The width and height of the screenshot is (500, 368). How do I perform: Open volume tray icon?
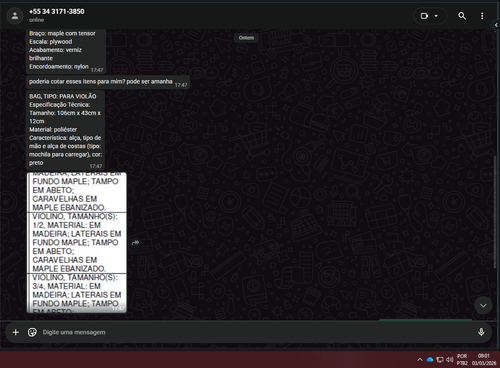pyautogui.click(x=450, y=359)
